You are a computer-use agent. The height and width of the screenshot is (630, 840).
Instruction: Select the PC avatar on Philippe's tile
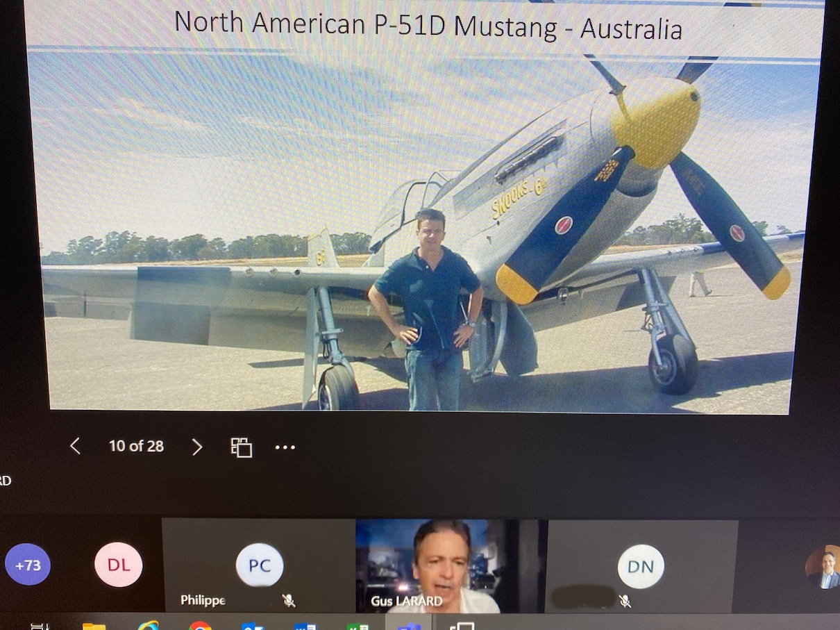[259, 566]
